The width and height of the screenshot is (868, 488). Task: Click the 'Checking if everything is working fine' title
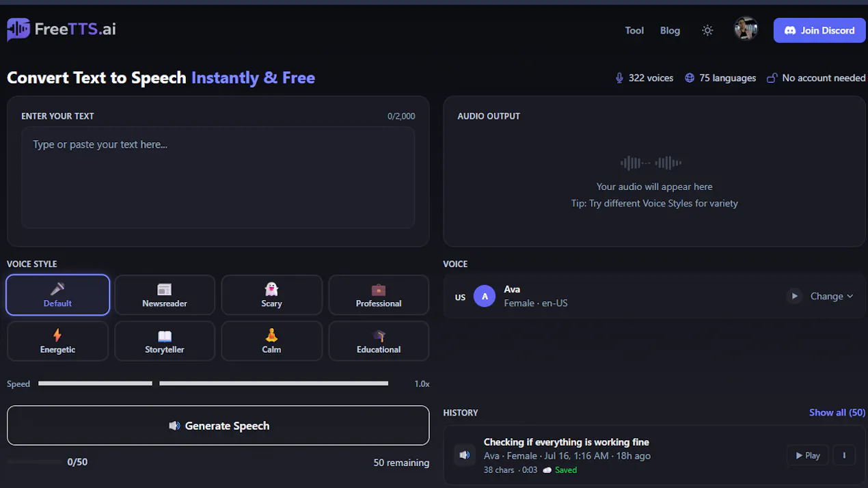click(567, 442)
